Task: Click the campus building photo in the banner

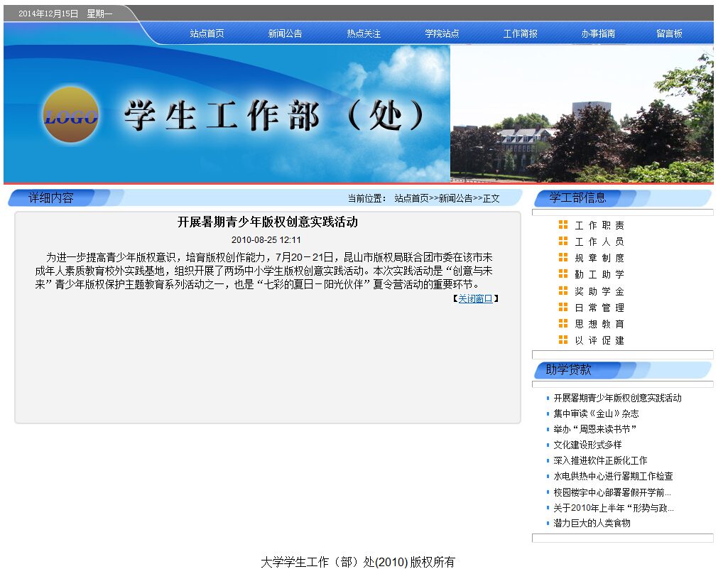Action: click(x=582, y=114)
